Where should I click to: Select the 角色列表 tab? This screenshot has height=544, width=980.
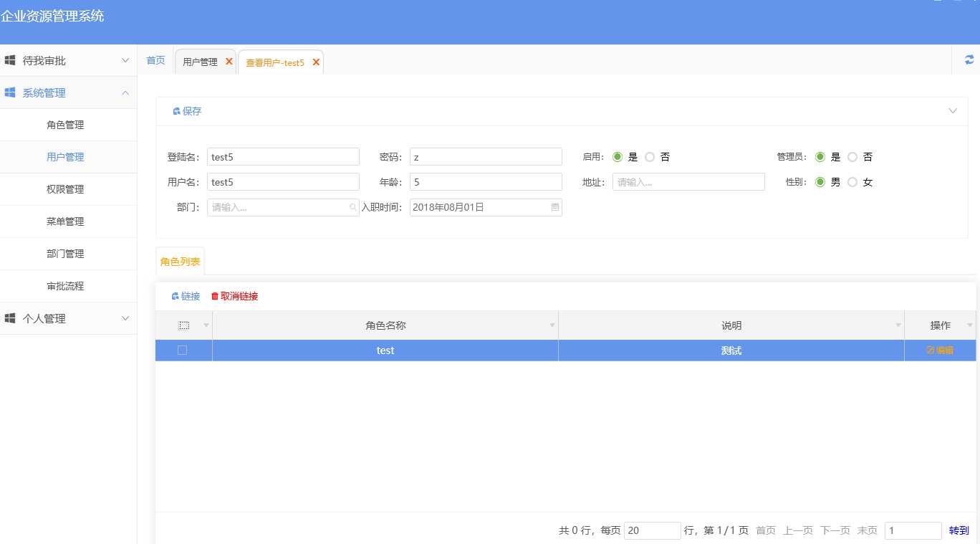pyautogui.click(x=180, y=262)
